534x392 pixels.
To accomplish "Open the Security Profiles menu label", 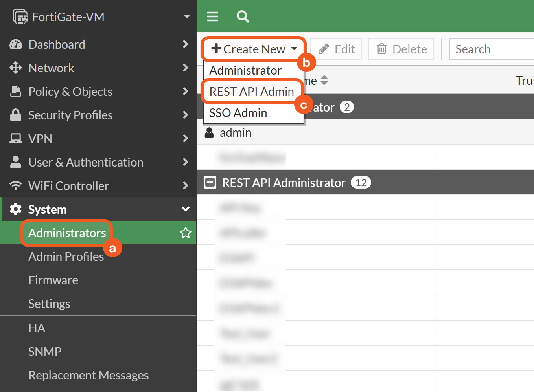I will (70, 115).
